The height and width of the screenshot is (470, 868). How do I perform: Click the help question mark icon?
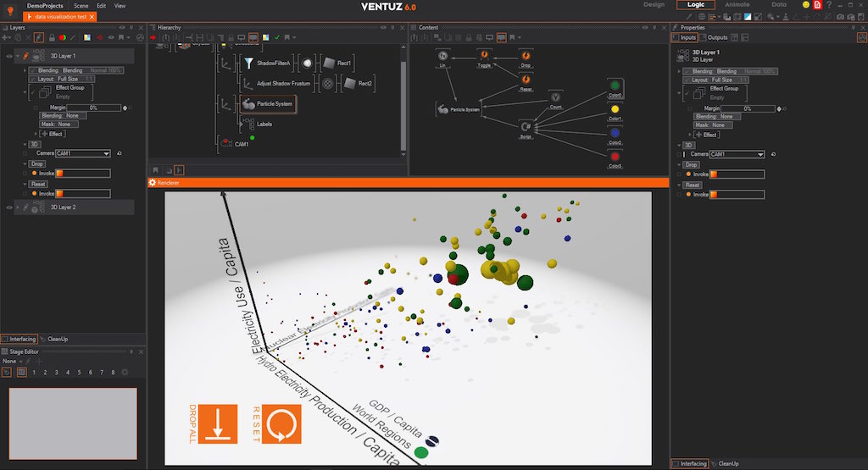point(828,5)
